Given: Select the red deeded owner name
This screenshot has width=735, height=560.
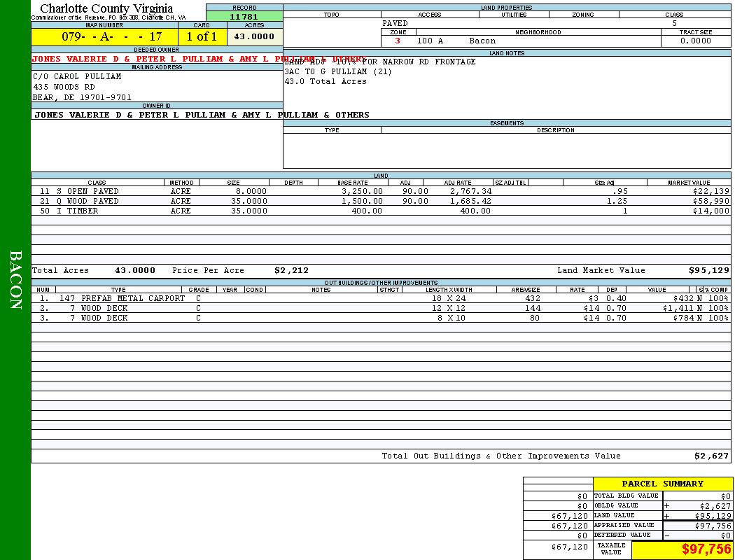Looking at the screenshot, I should pyautogui.click(x=157, y=59).
